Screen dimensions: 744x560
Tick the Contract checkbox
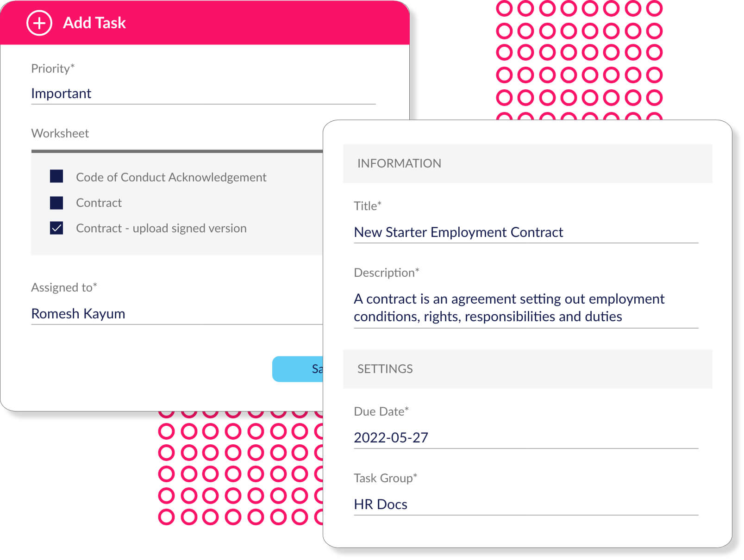point(56,203)
